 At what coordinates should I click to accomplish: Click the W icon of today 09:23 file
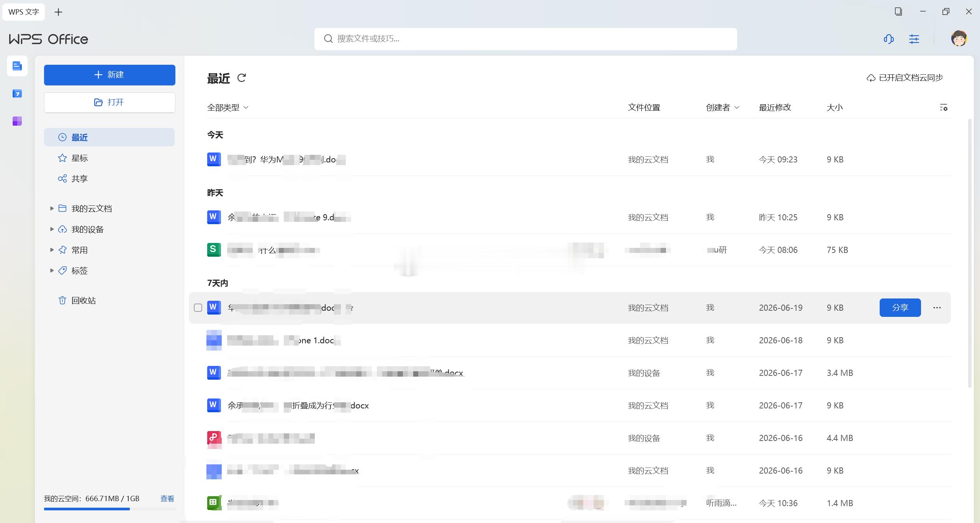[214, 159]
